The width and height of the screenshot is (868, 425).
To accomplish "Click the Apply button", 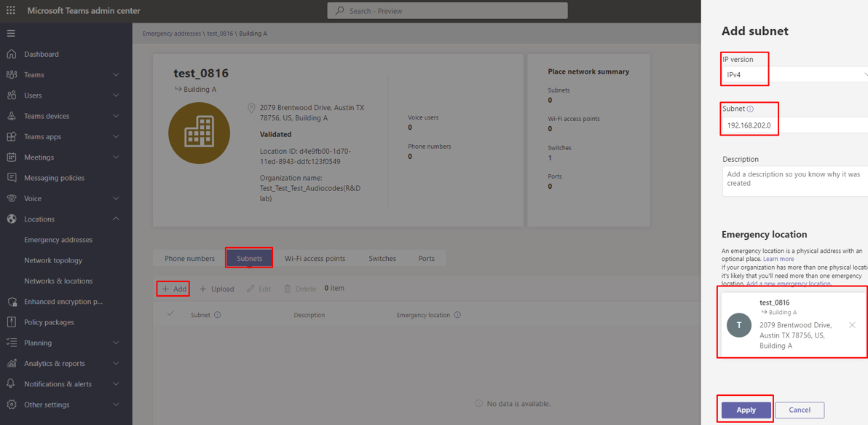I will point(746,410).
